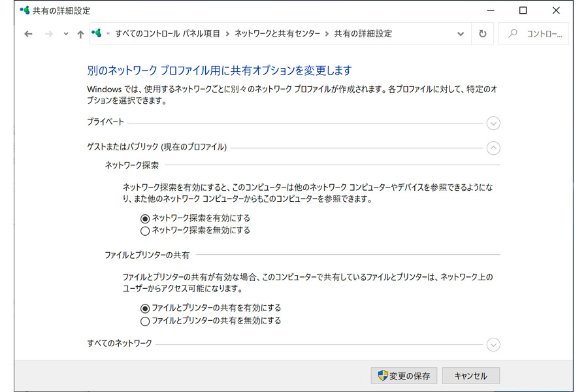Click the Back navigation arrow
The width and height of the screenshot is (588, 392).
(28, 34)
